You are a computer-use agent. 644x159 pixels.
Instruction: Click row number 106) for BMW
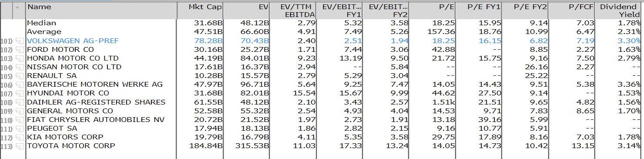coord(7,85)
